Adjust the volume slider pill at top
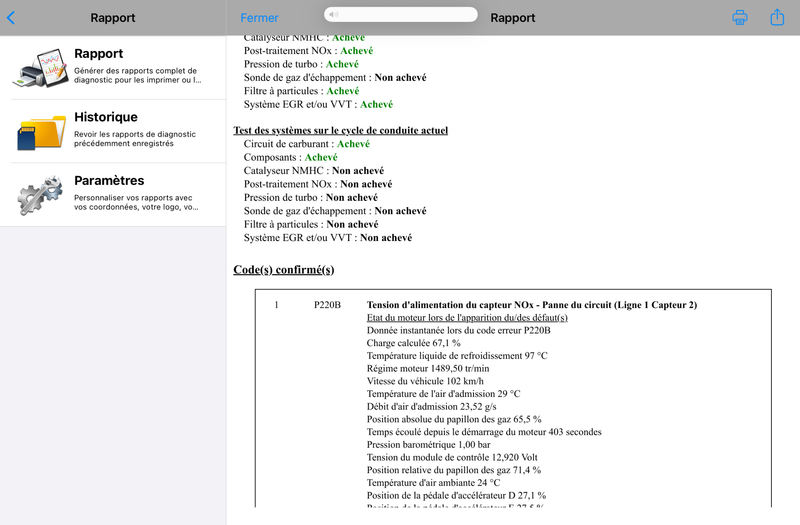This screenshot has height=525, width=800. point(401,14)
